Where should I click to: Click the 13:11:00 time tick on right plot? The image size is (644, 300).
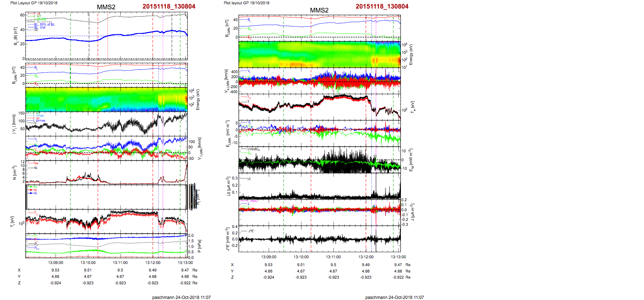point(333,257)
